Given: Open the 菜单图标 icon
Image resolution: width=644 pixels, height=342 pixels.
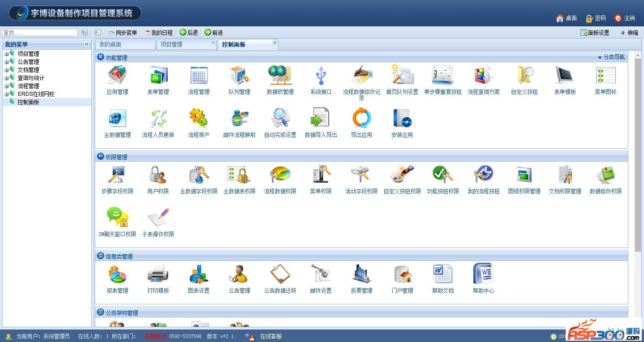Looking at the screenshot, I should pos(606,75).
